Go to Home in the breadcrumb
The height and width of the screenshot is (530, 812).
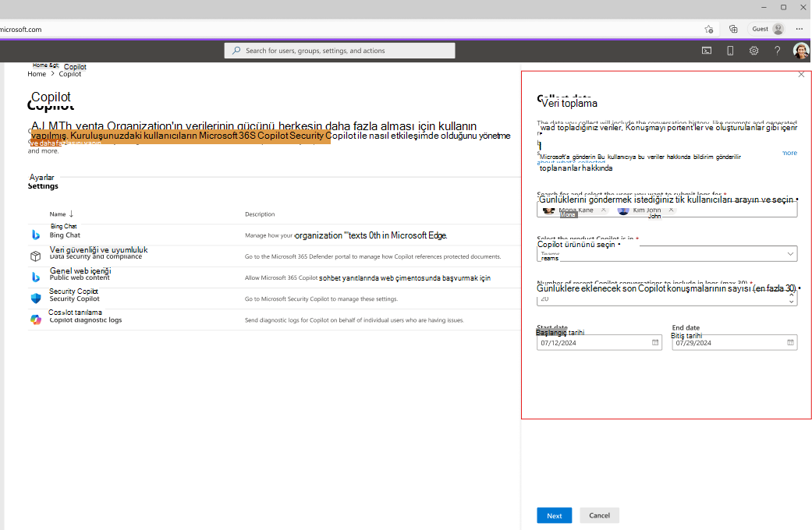pos(37,74)
